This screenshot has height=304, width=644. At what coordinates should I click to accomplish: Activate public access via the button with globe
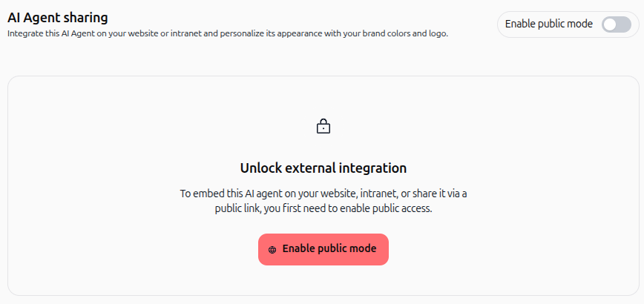(323, 249)
